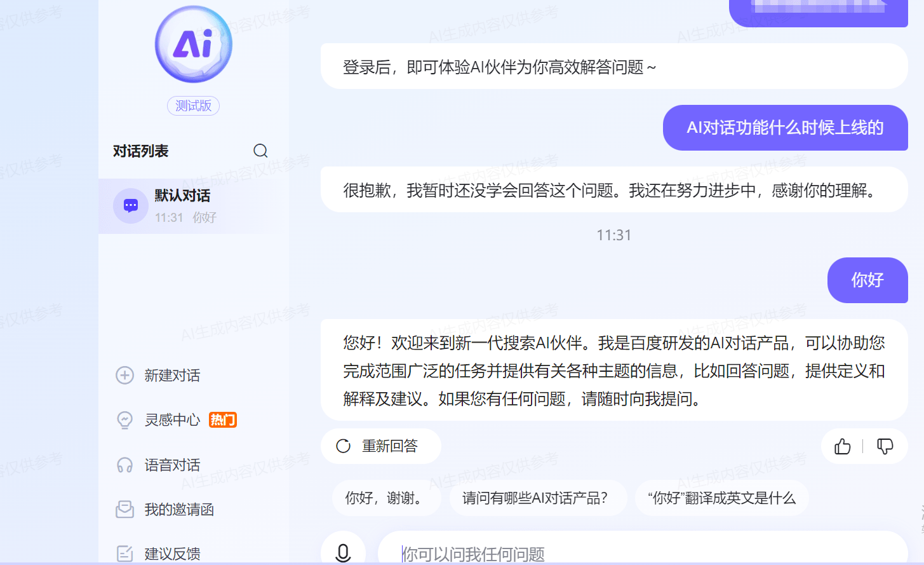924x565 pixels.
Task: Open 灵感中心 via its lightbulb icon
Action: pos(124,420)
